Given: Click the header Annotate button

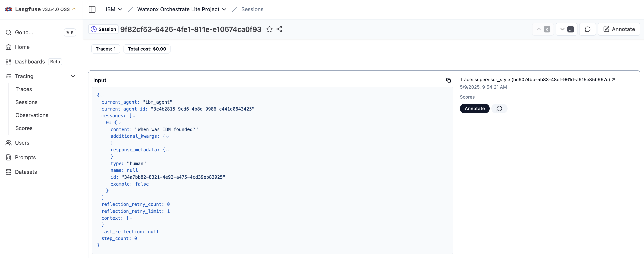Looking at the screenshot, I should tap(619, 29).
